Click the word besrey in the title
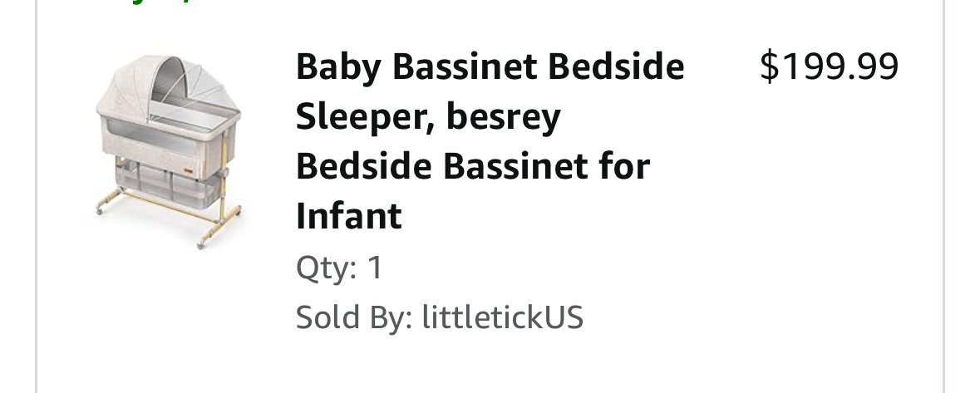The height and width of the screenshot is (393, 980). 503,116
